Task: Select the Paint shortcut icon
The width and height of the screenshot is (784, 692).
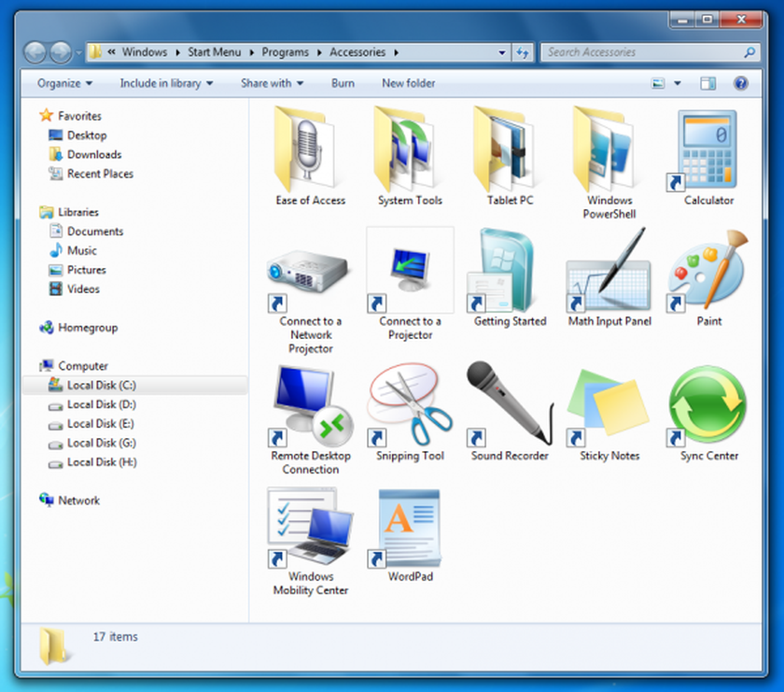Action: pos(708,271)
